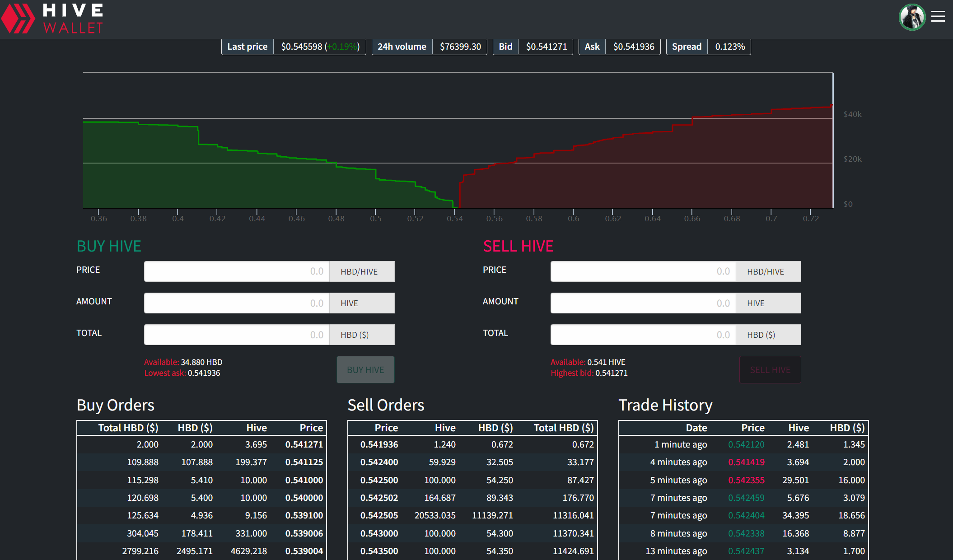Open the user profile avatar
Image resolution: width=953 pixels, height=560 pixels.
[912, 17]
